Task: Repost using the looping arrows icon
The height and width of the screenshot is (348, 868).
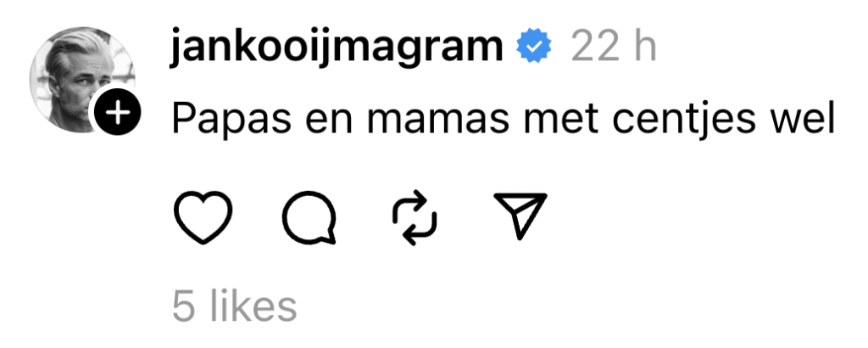Action: [x=415, y=218]
